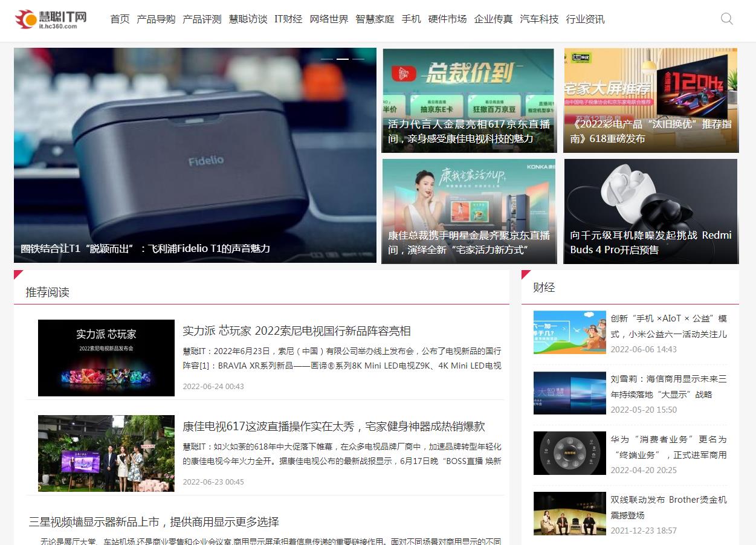Screen dimensions: 756x545
Task: Click the 2022-06-23 00:45 timestamp
Action: coord(213,482)
